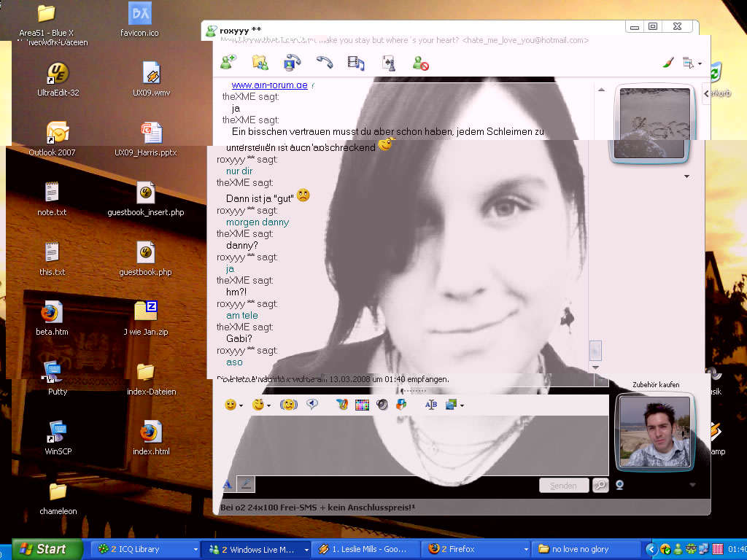Expand the winks dropdown arrow
The width and height of the screenshot is (747, 560).
(x=268, y=405)
